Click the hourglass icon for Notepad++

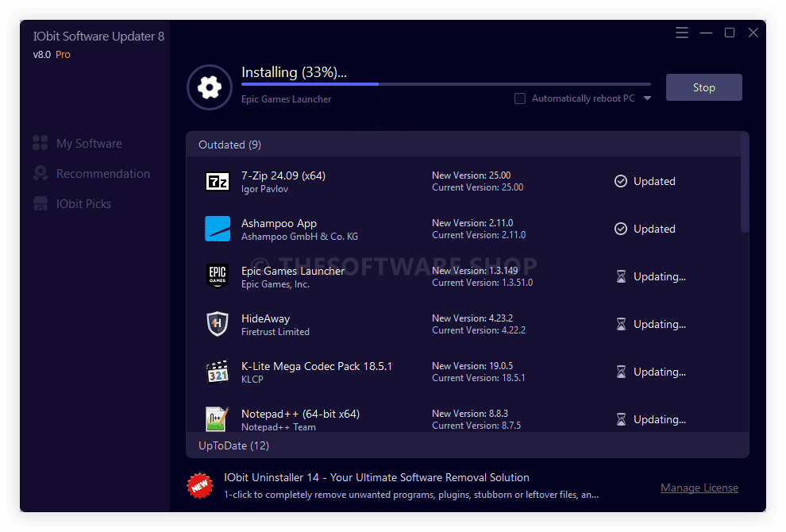coord(621,419)
